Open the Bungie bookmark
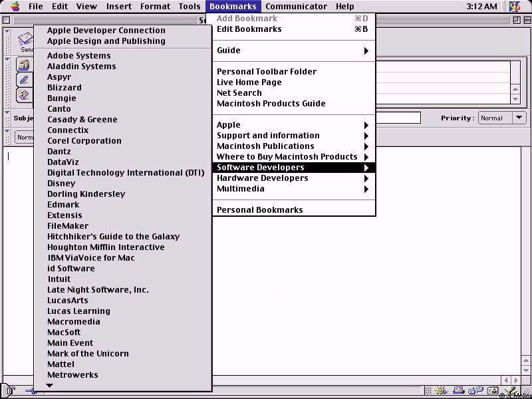The width and height of the screenshot is (532, 399). [x=123, y=98]
